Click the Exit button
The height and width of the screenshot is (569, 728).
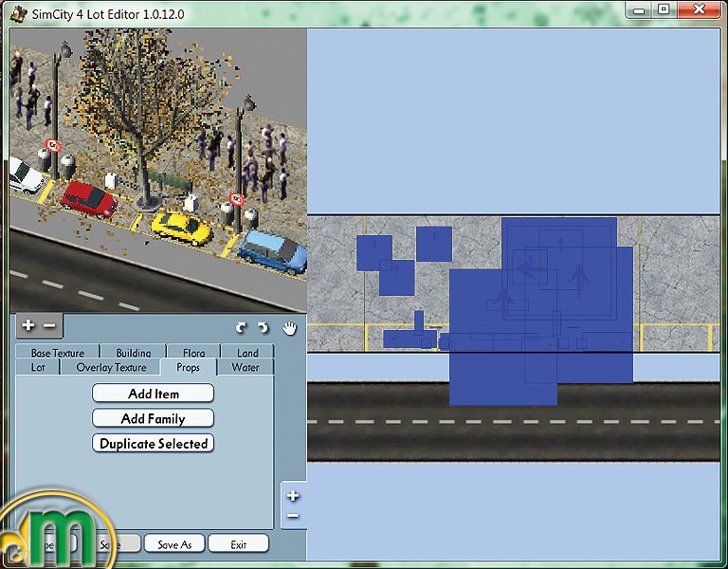(x=238, y=544)
